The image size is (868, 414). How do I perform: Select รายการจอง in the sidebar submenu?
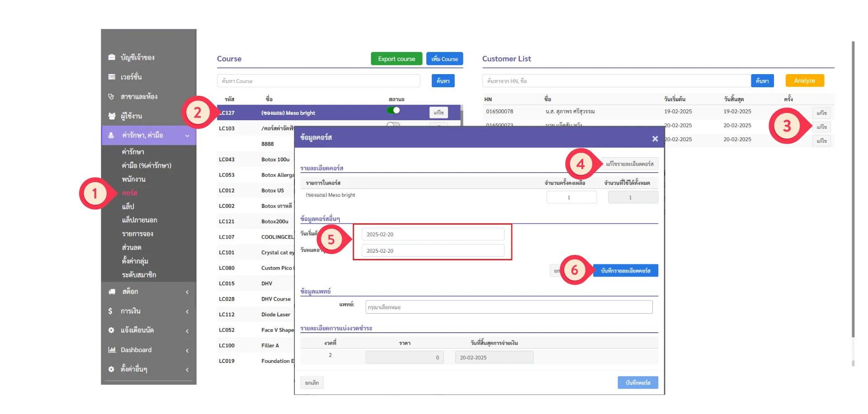point(137,234)
